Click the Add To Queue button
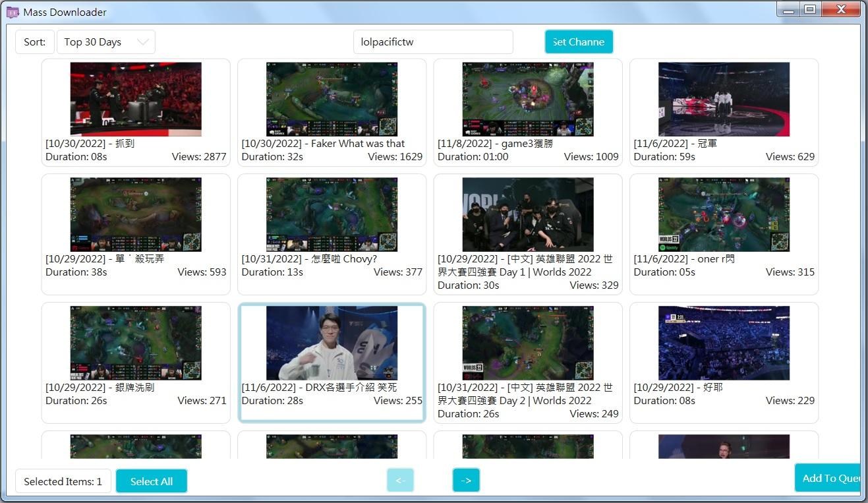This screenshot has height=503, width=868. coord(827,478)
